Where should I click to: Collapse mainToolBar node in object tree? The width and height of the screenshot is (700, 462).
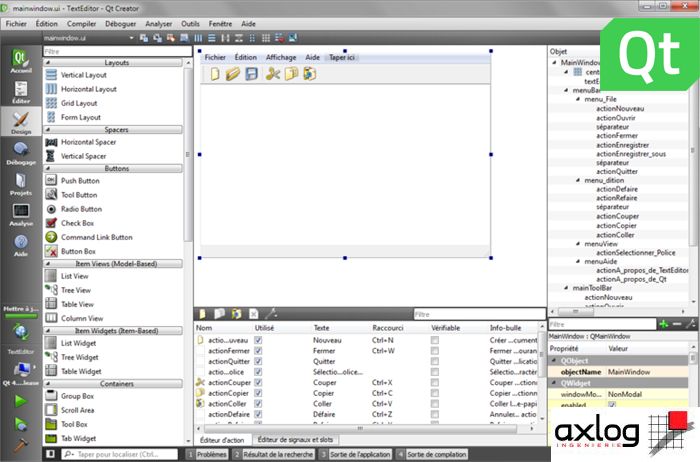[567, 288]
